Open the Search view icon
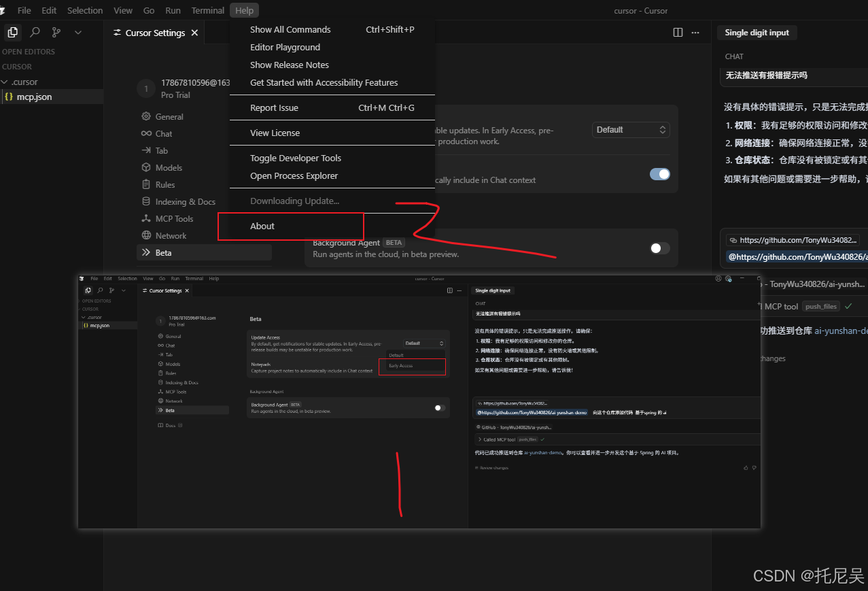 click(35, 32)
